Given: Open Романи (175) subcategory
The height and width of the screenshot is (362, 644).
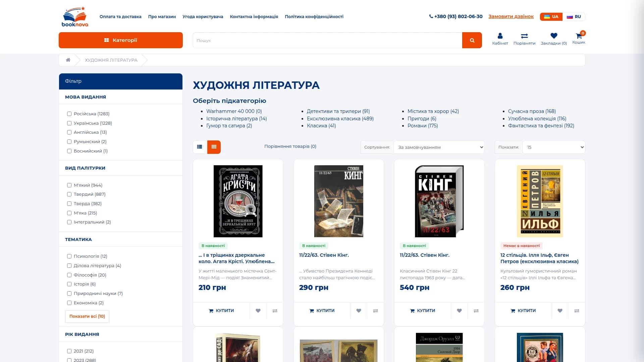Looking at the screenshot, I should pos(423,126).
